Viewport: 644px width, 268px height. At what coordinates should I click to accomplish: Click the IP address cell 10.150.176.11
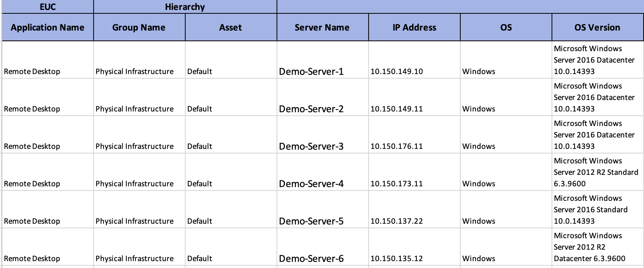[x=396, y=146]
